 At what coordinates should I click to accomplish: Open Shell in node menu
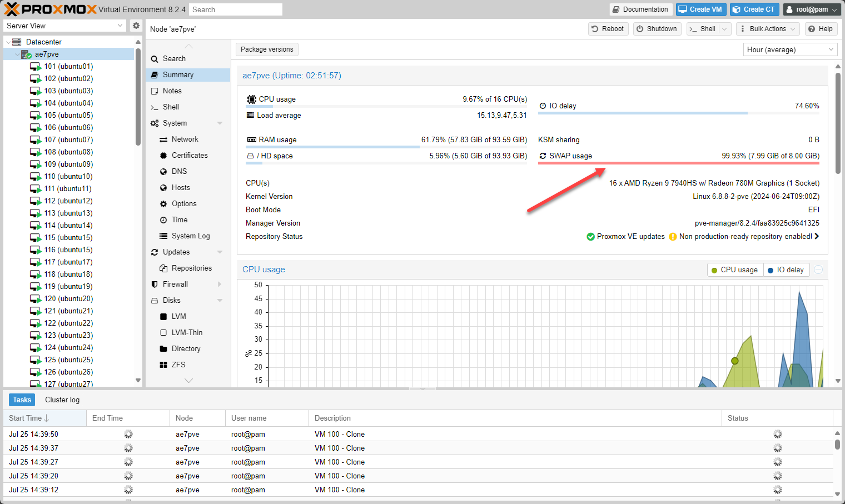188,107
